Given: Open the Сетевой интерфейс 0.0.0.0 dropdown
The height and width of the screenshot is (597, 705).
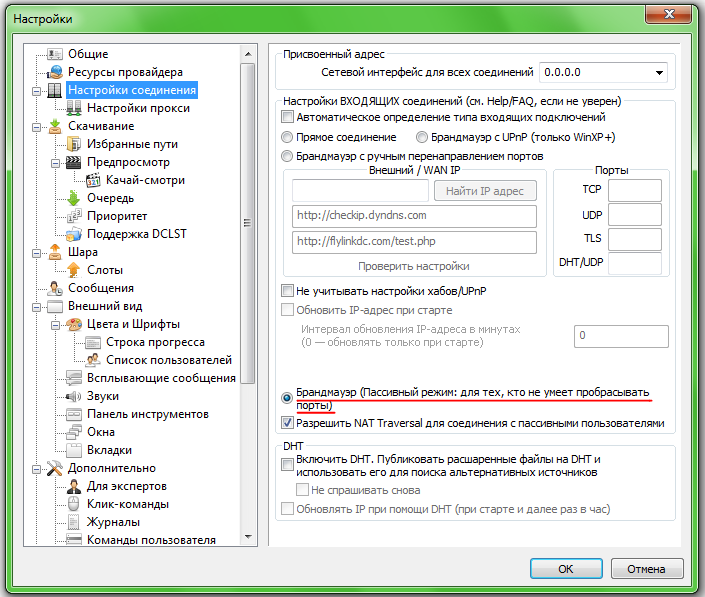Looking at the screenshot, I should pos(659,72).
